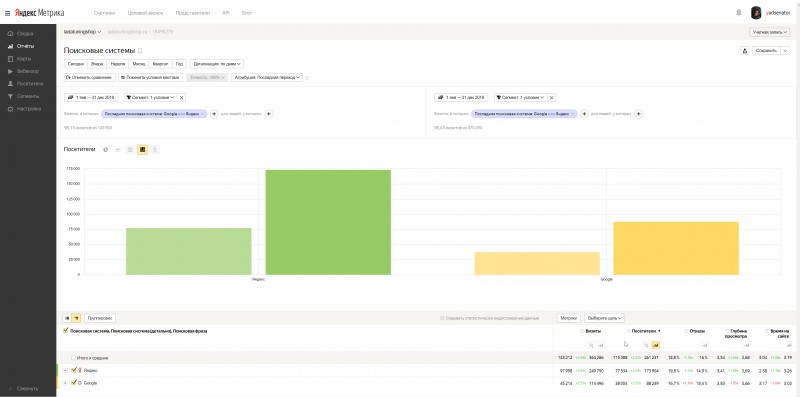
Task: Select the Визиты column radio
Action: tap(582, 331)
